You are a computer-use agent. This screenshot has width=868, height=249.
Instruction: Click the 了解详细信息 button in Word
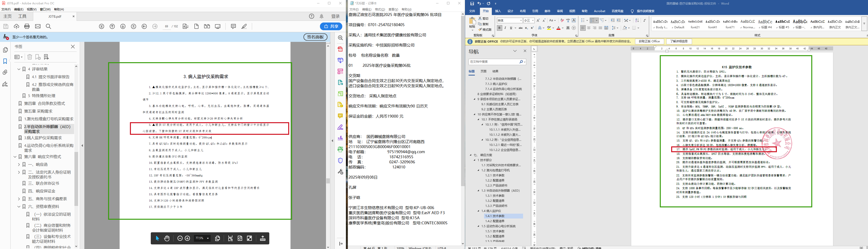point(679,41)
